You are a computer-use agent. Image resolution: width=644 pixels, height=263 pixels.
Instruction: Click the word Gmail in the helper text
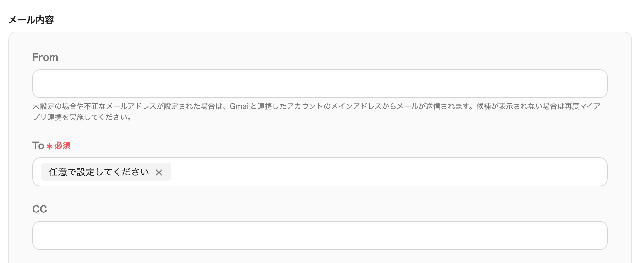(x=240, y=105)
